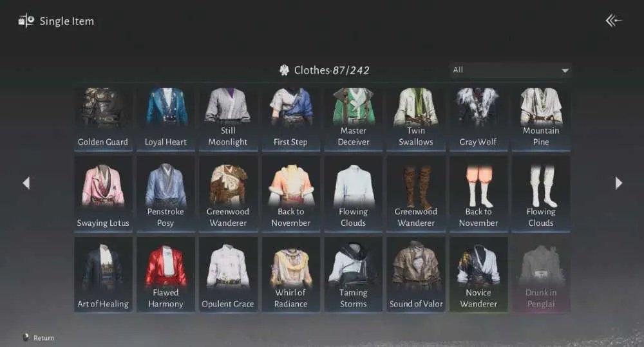Select the Gray Wolf fur outfit
The width and height of the screenshot is (644, 347).
tap(478, 118)
